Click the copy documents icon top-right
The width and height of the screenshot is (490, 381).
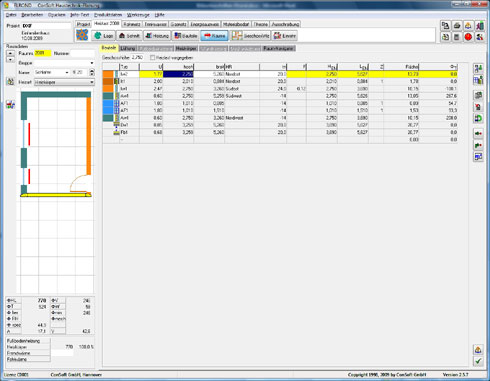pyautogui.click(x=445, y=26)
